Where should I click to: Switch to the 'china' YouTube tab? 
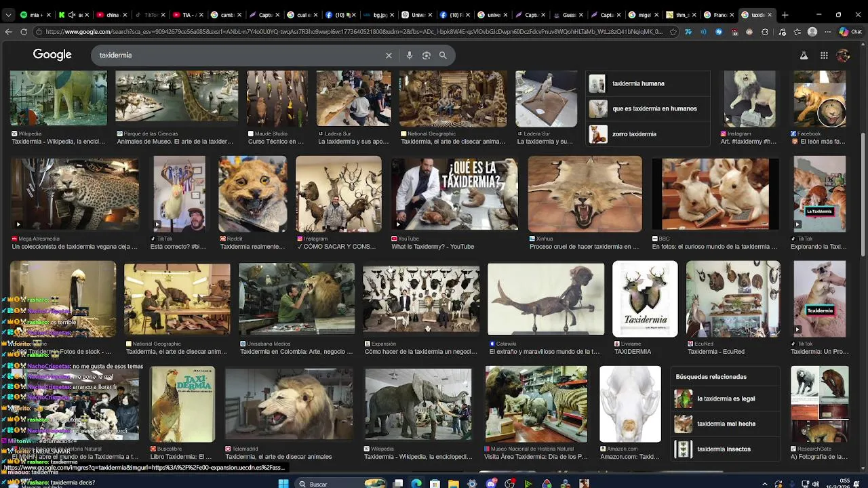111,14
